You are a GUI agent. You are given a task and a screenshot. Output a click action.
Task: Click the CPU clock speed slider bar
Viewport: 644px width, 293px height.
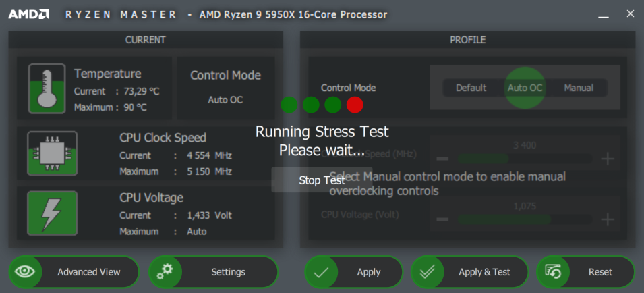pos(525,159)
